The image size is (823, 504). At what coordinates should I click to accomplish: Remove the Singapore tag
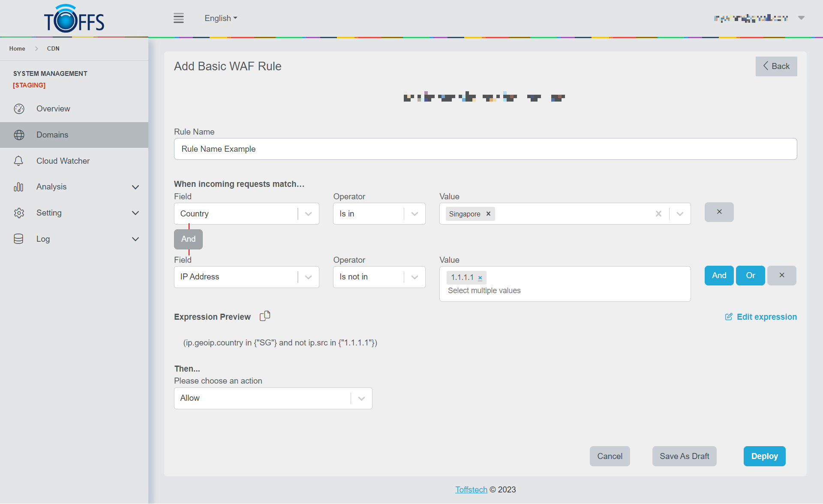pyautogui.click(x=488, y=214)
